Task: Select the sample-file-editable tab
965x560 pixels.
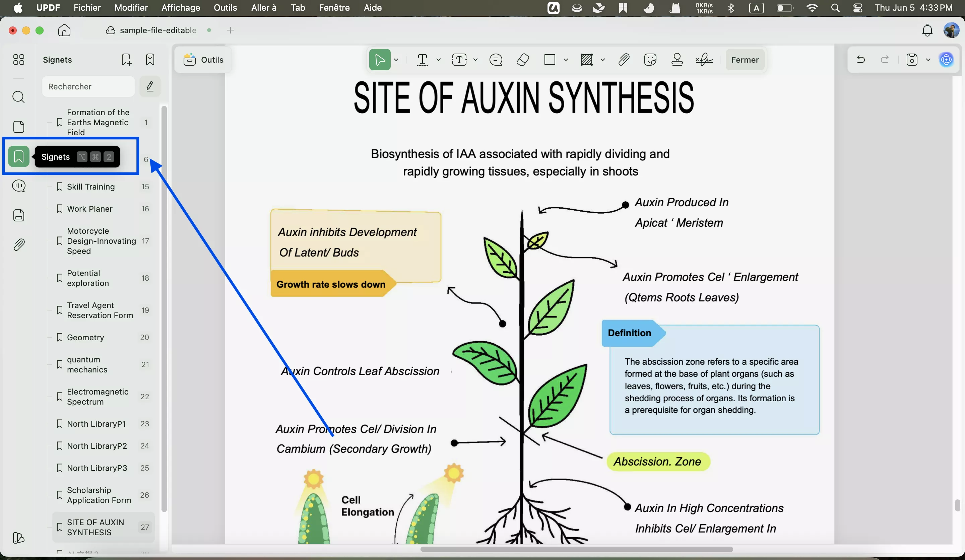Action: (x=158, y=30)
